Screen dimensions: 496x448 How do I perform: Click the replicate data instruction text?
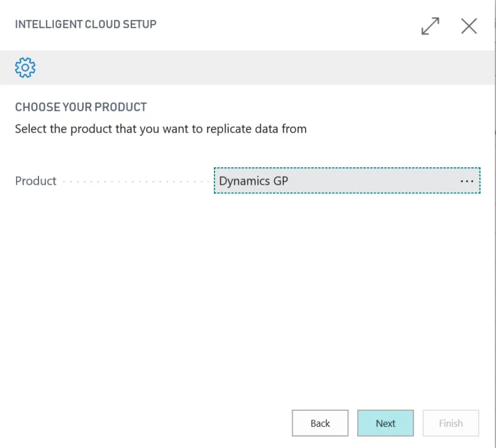(161, 130)
